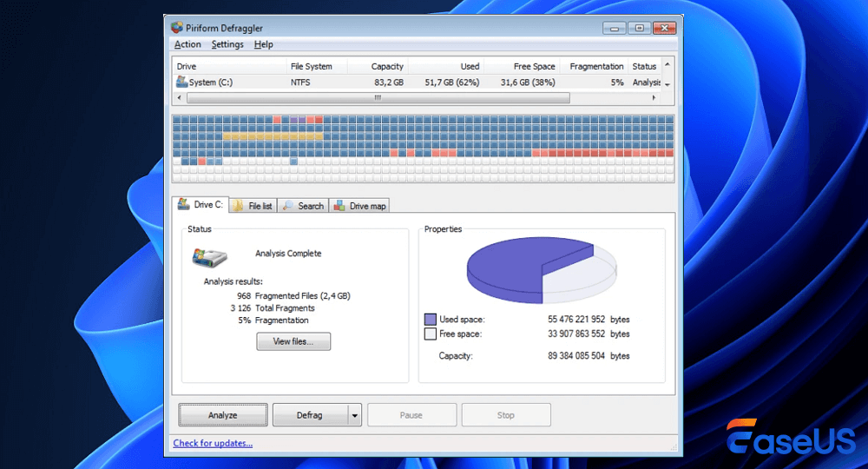Click the 31,6 GB (38%) free space value

[528, 83]
